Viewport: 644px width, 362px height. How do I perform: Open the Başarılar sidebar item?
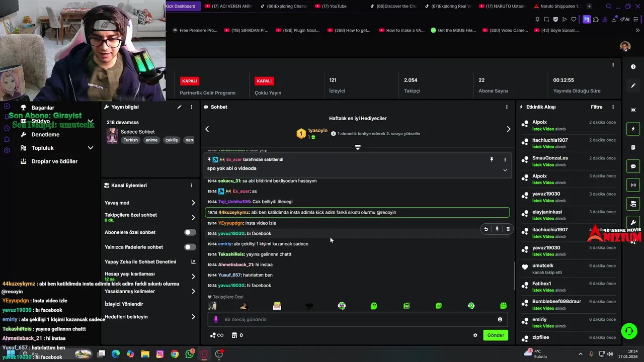coord(43,108)
